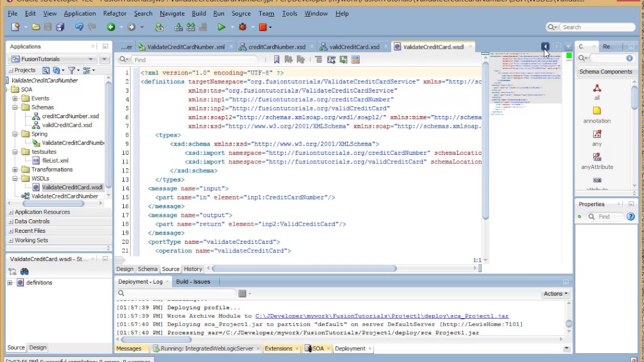Switch to validCreditCard.xsd editor tab
644x362 pixels.
[354, 47]
